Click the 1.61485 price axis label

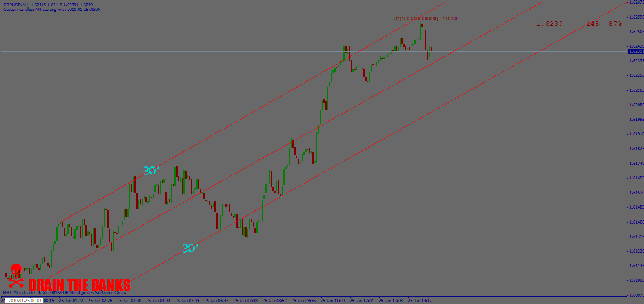click(636, 207)
